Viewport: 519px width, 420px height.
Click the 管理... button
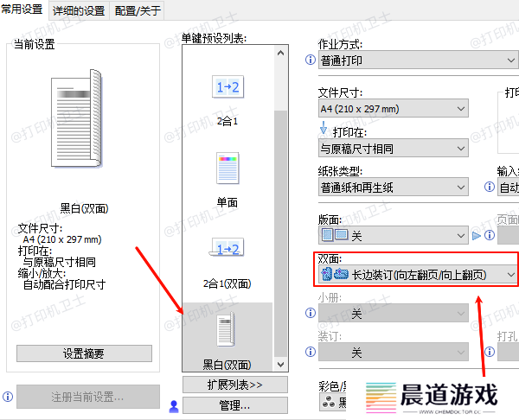point(235,405)
